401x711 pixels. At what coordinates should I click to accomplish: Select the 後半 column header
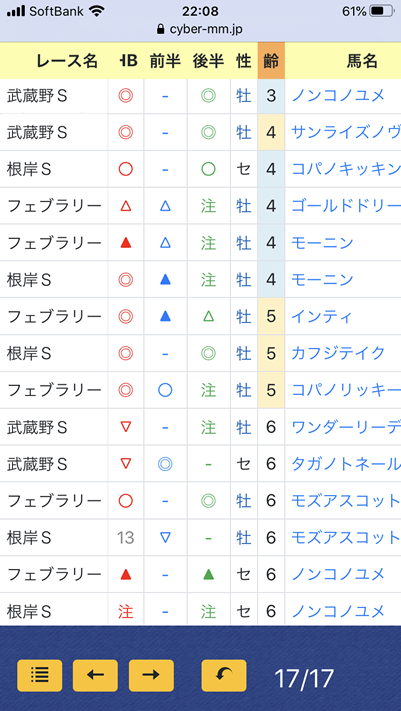[x=208, y=61]
